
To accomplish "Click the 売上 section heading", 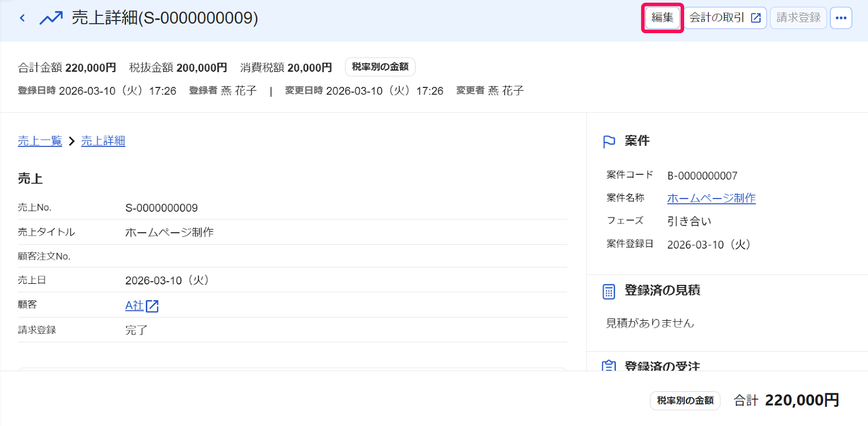I will click(30, 179).
